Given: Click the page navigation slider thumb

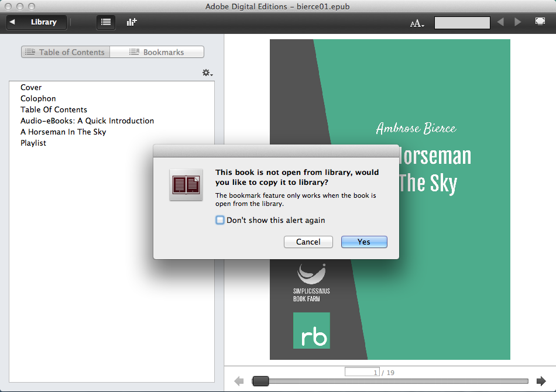Looking at the screenshot, I should click(260, 381).
